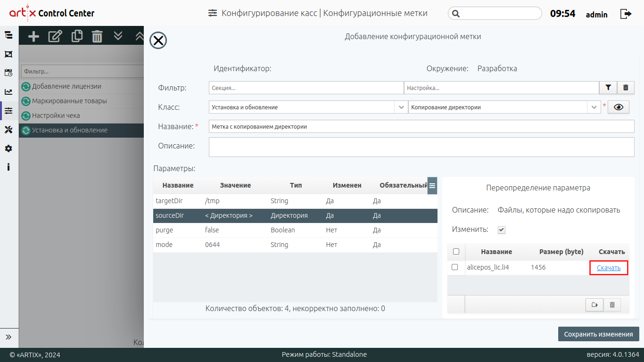644x362 pixels.
Task: Click the eye preview button next to class
Action: coord(619,107)
